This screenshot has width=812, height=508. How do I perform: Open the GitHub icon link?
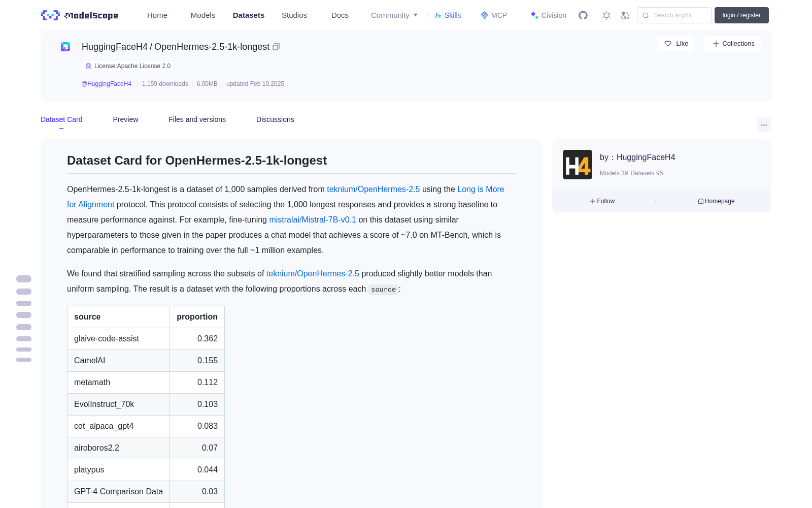coord(583,15)
